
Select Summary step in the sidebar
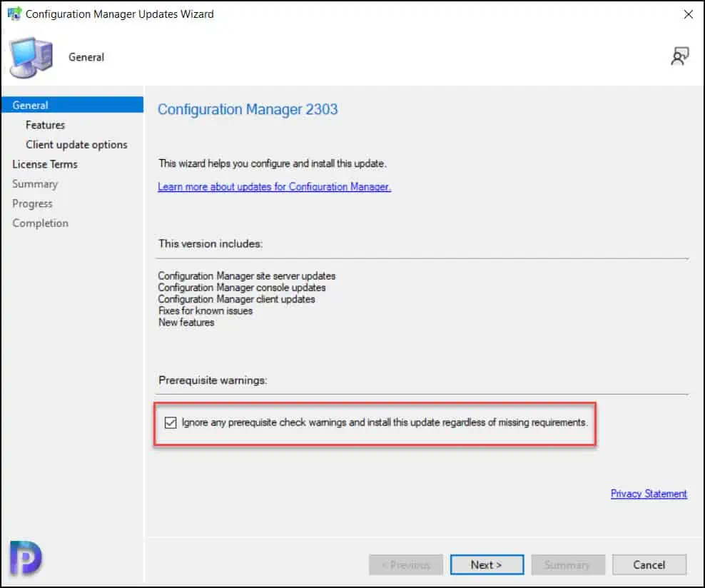click(x=35, y=184)
